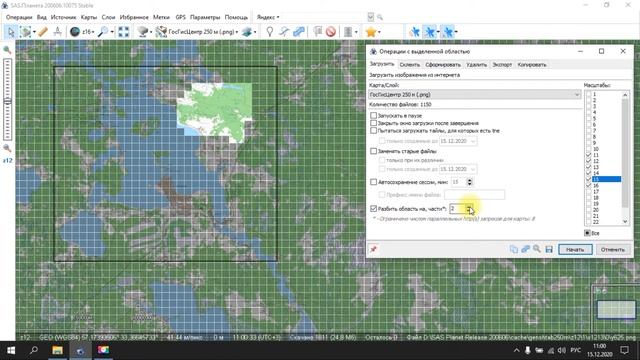Open the Параметры menu
The height and width of the screenshot is (360, 640).
tap(205, 17)
